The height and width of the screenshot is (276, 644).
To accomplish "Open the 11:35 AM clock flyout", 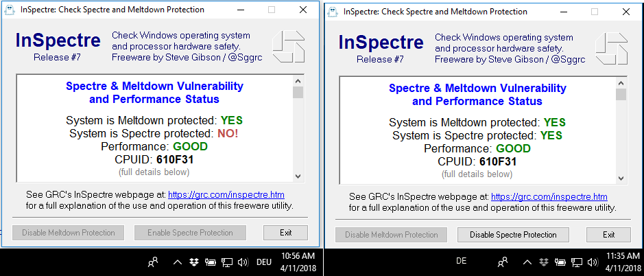I will [621, 262].
